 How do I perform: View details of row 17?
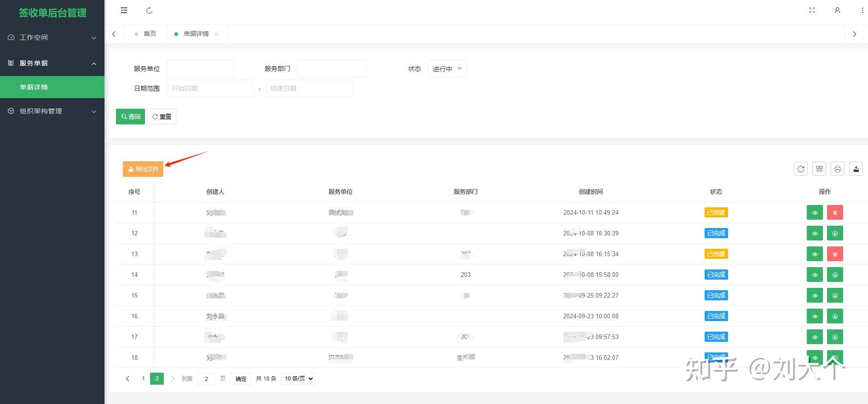(x=815, y=337)
